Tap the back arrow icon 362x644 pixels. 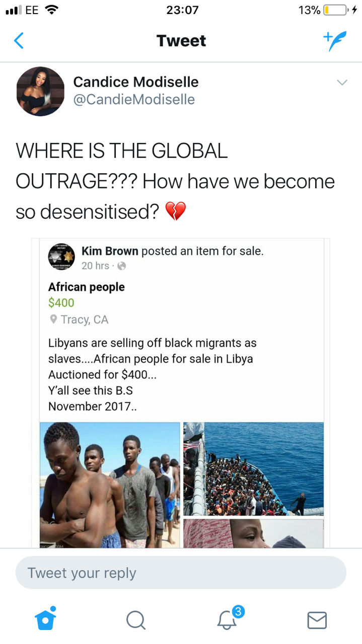(19, 41)
